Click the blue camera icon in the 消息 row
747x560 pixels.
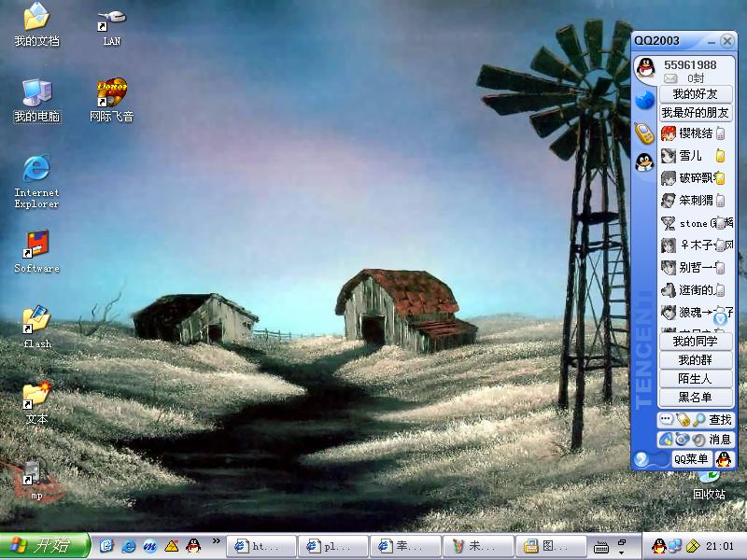click(682, 439)
